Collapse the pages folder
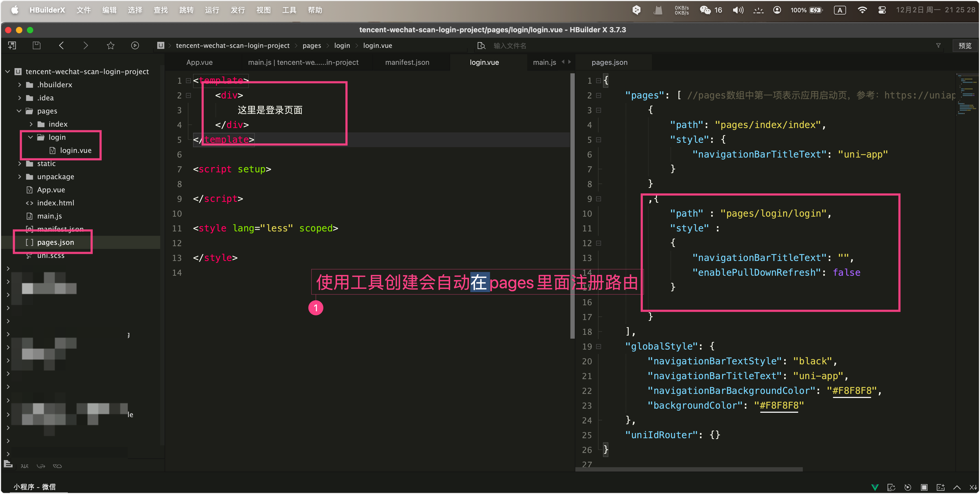The width and height of the screenshot is (980, 494). point(19,111)
